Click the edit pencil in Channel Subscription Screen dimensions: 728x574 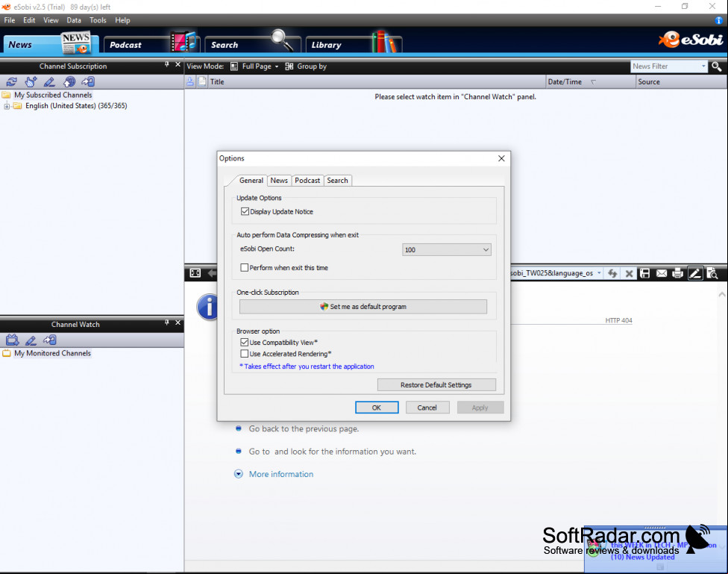[49, 82]
